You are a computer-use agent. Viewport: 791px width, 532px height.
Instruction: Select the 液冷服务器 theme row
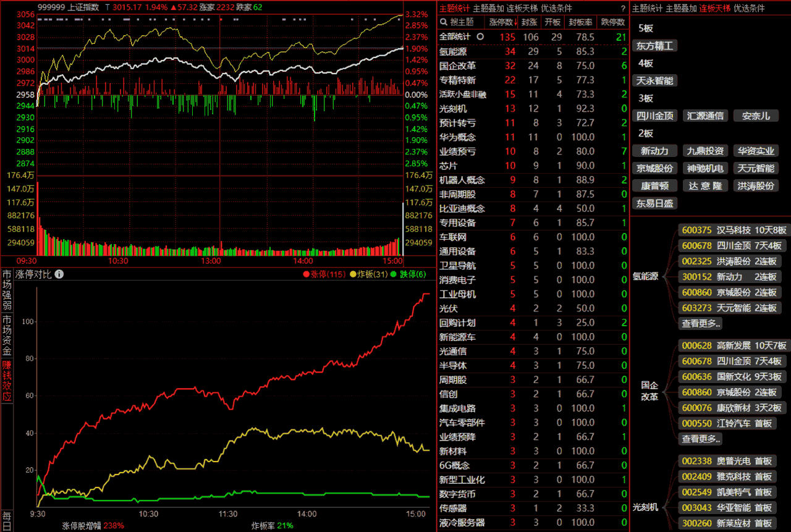coord(533,523)
